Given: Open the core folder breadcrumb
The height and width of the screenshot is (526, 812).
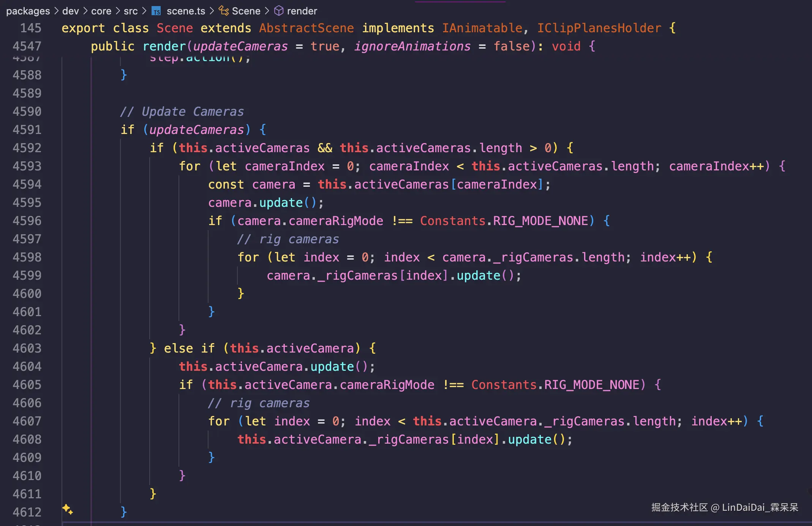Looking at the screenshot, I should click(x=101, y=11).
